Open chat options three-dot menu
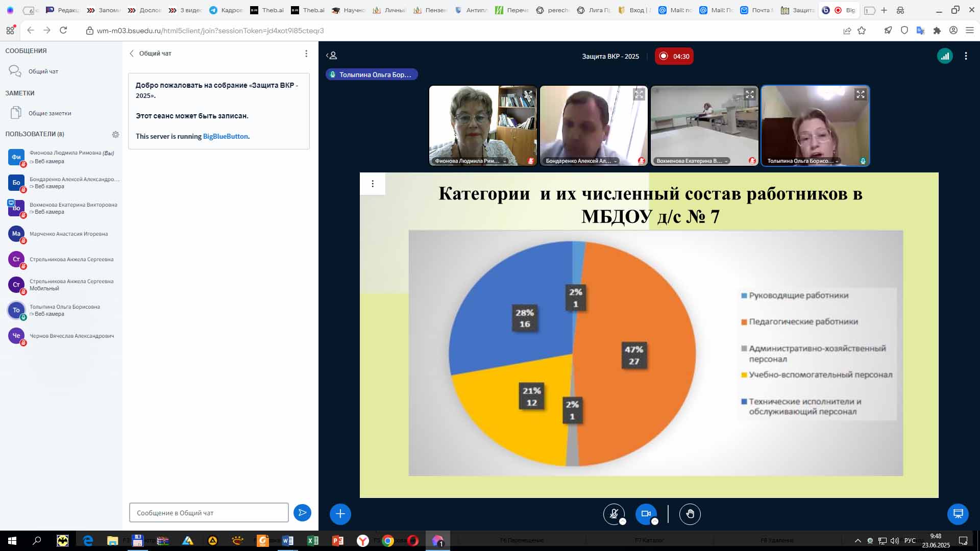The width and height of the screenshot is (980, 551). (x=306, y=54)
